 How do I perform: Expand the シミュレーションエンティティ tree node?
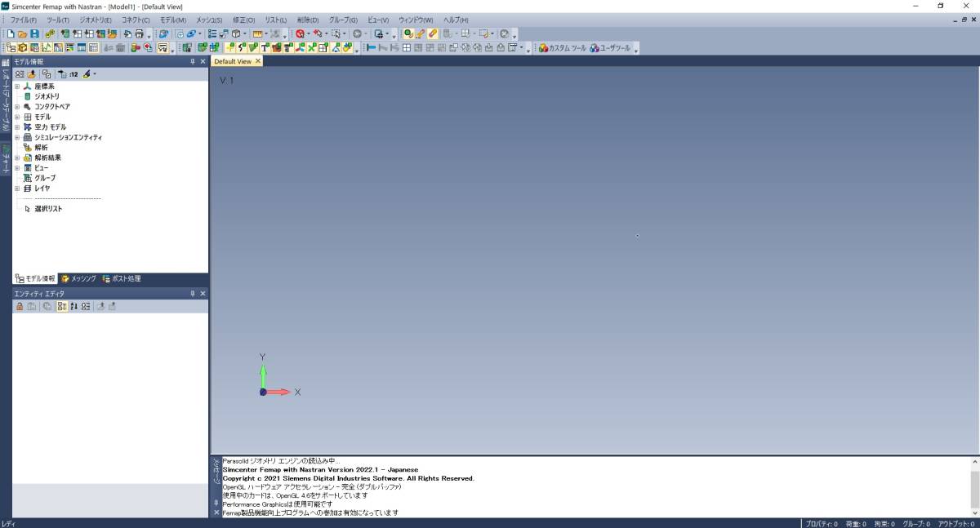(x=17, y=137)
